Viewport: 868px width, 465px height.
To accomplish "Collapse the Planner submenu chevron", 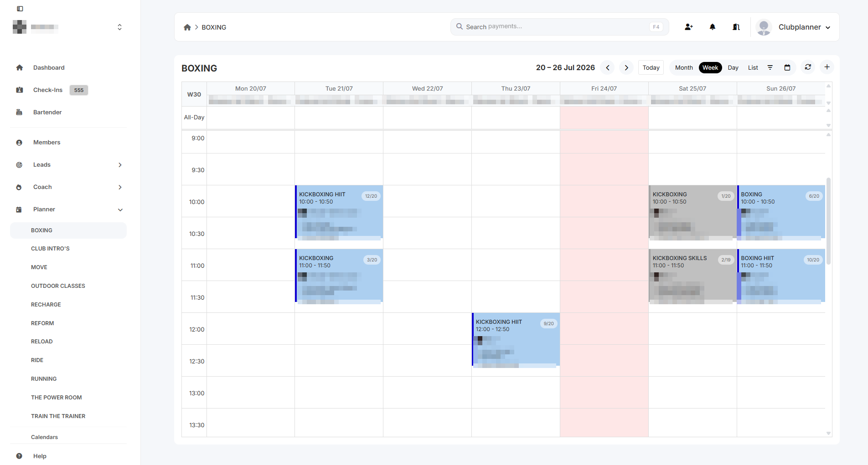I will 120,210.
